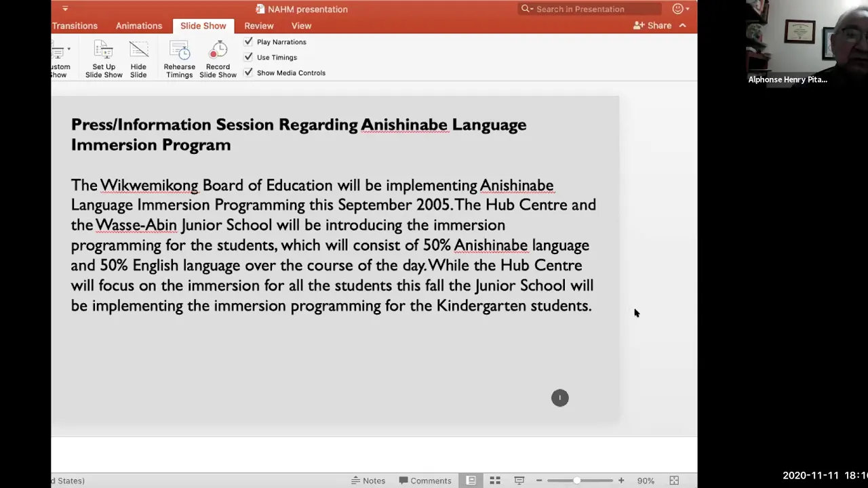
Task: Click the zoom out minus button
Action: tap(539, 481)
